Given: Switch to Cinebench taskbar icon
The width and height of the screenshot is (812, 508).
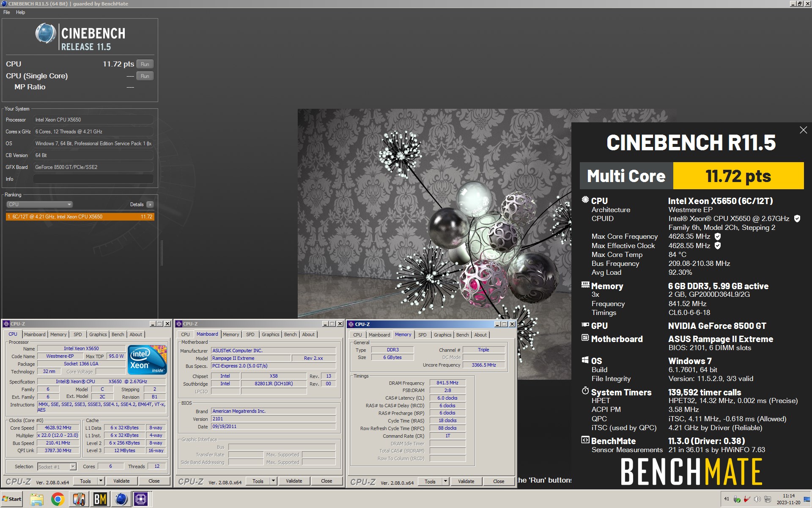Looking at the screenshot, I should 121,500.
